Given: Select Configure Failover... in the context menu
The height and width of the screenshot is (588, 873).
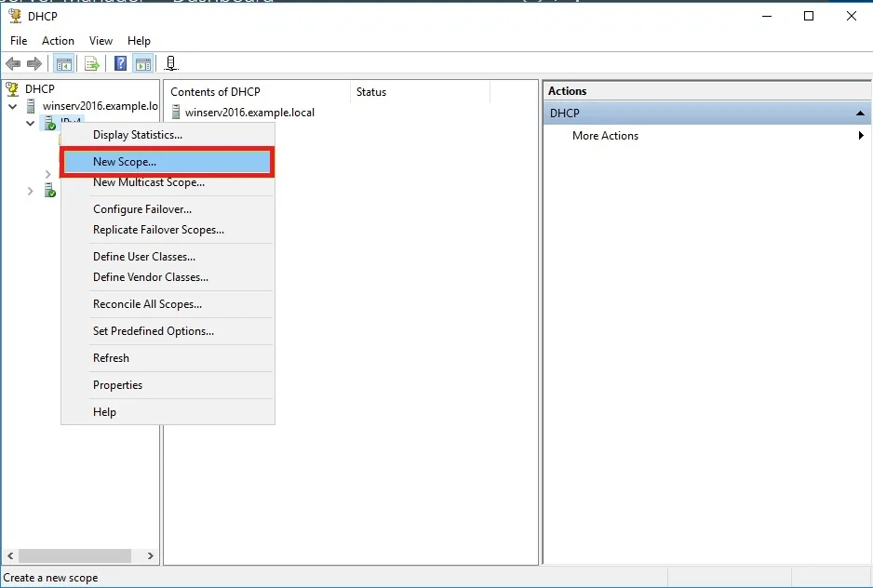Looking at the screenshot, I should [142, 209].
